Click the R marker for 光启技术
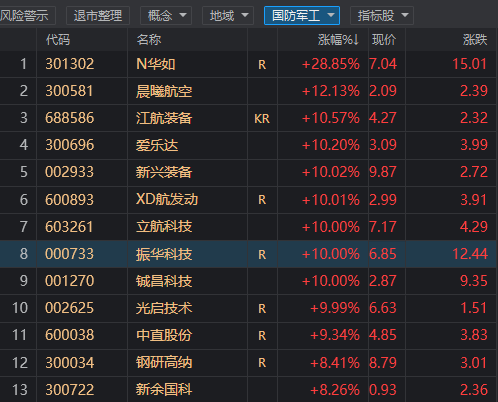Viewport: 498px width, 402px height. point(262,309)
